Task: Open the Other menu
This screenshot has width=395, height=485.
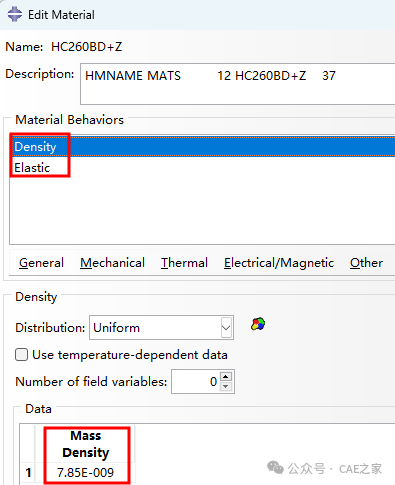Action: tap(366, 263)
